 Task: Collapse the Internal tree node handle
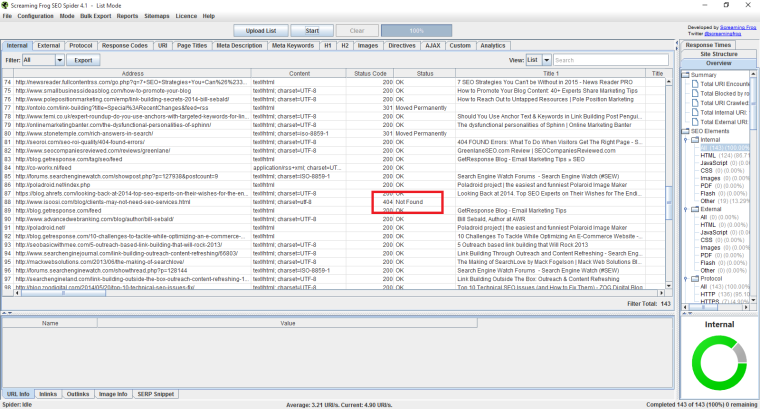[686, 140]
